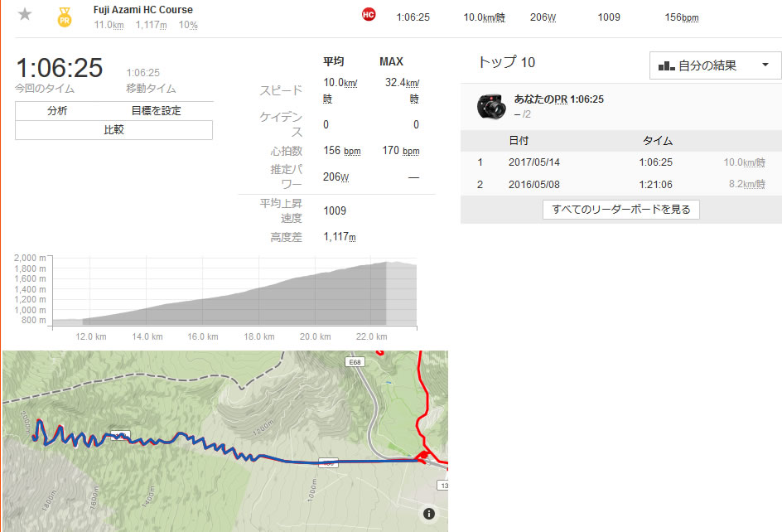782x532 pixels.
Task: Click the 1,117m value beside 高度差
Action: pyautogui.click(x=340, y=236)
